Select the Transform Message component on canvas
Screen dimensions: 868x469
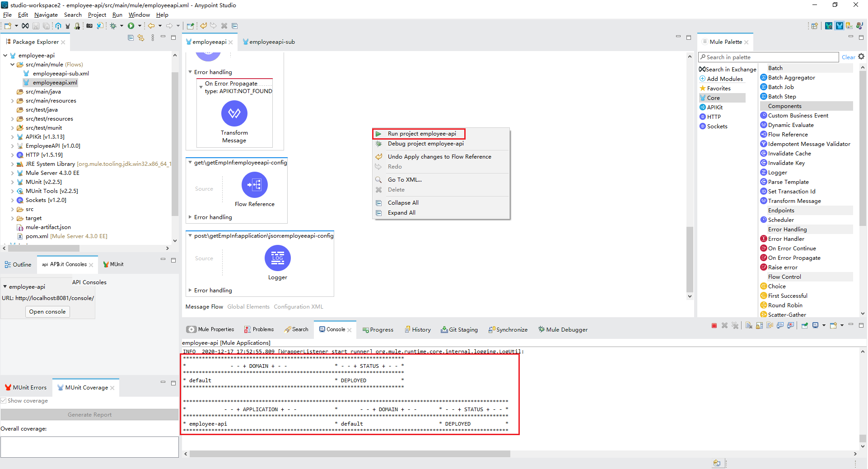(234, 113)
